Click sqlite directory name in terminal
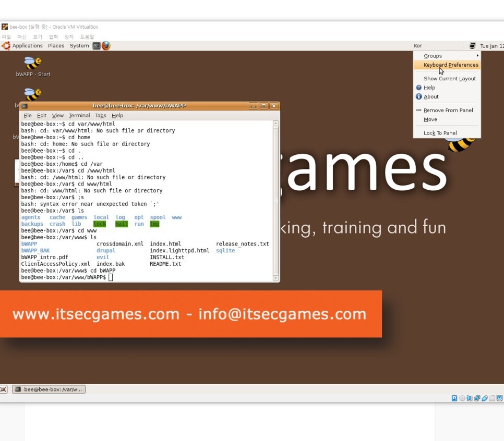504x441 pixels. (x=225, y=251)
